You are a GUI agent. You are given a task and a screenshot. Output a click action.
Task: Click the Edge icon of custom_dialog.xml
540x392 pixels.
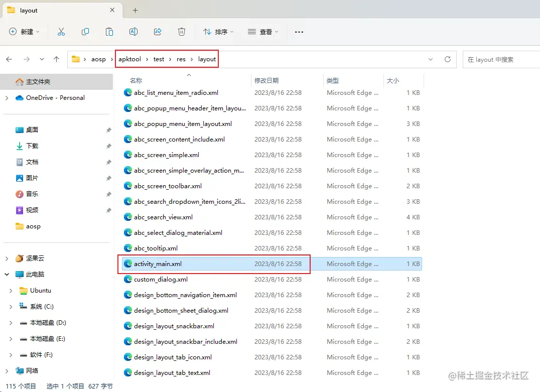coord(128,280)
